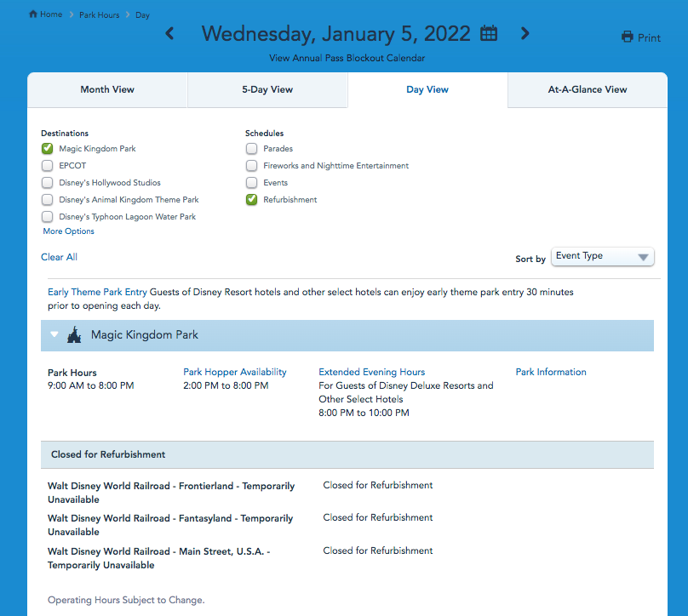Click Railroad Frontierland Temporarily Unavailable entry

pyautogui.click(x=171, y=493)
